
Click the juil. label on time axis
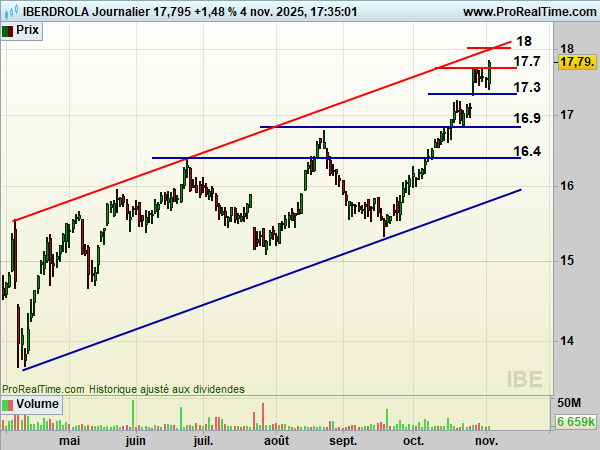point(203,440)
